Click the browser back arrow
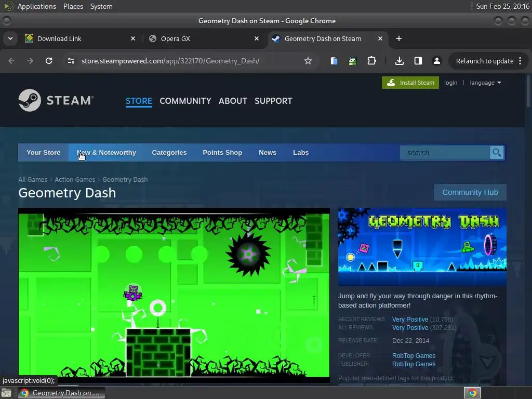This screenshot has width=532, height=399. (x=11, y=61)
